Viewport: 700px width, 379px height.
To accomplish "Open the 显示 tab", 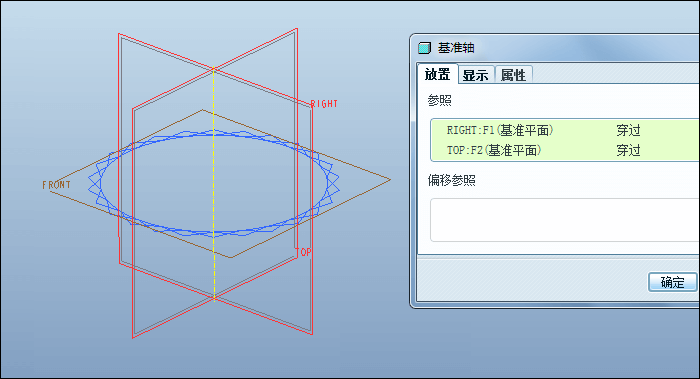I will [x=476, y=75].
